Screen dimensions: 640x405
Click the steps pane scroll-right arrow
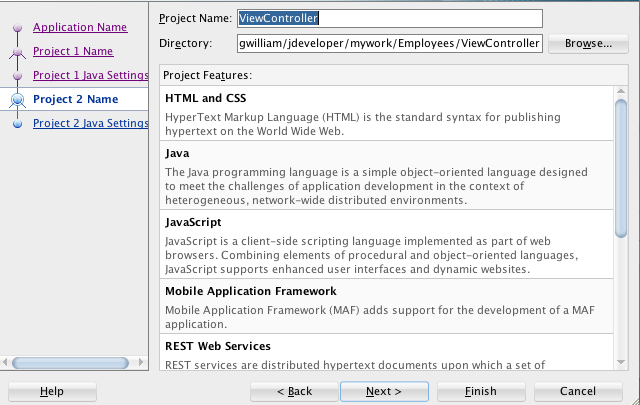point(141,362)
